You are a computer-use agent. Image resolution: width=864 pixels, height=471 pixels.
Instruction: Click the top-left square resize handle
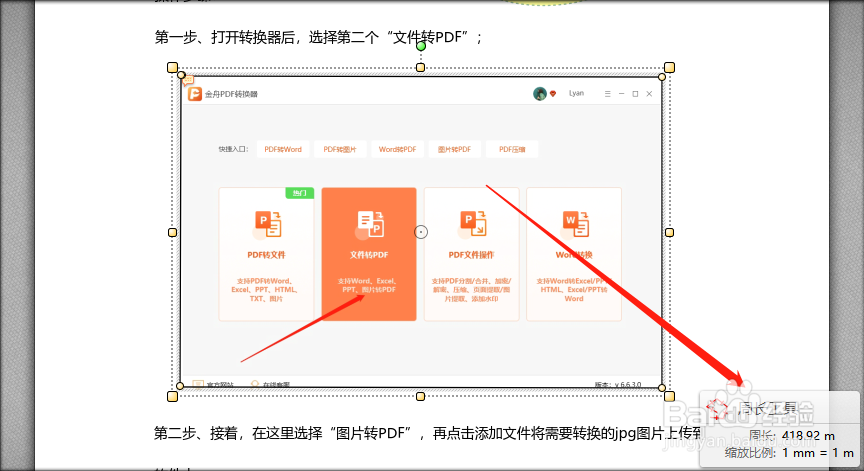(172, 67)
